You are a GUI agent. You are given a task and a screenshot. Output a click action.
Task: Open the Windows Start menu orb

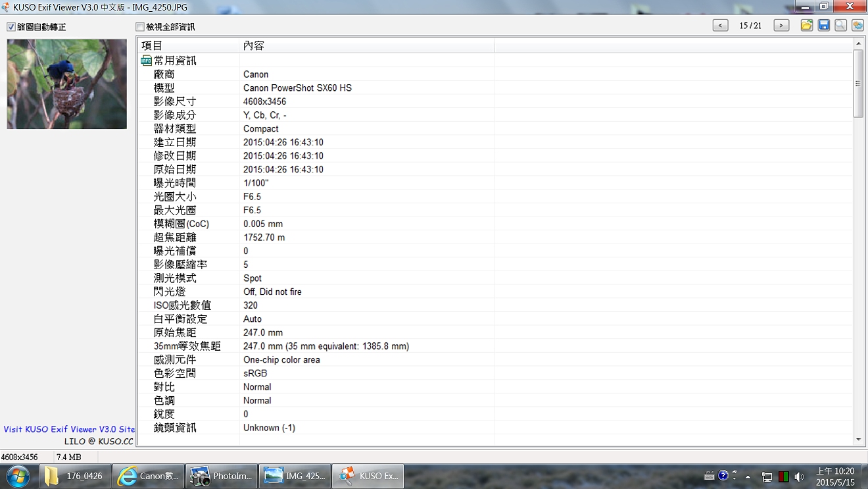[x=18, y=476]
